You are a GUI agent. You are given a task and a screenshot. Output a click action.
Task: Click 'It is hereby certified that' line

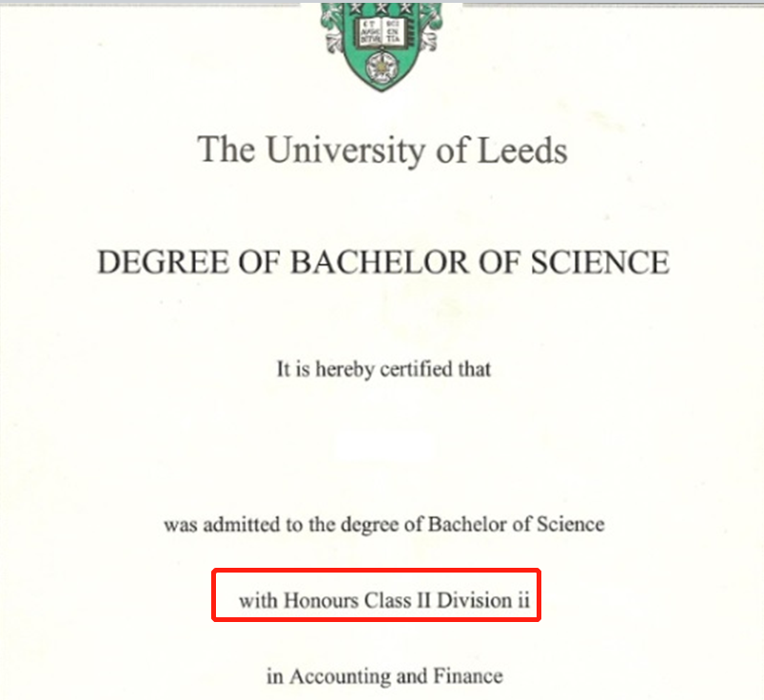click(x=383, y=369)
